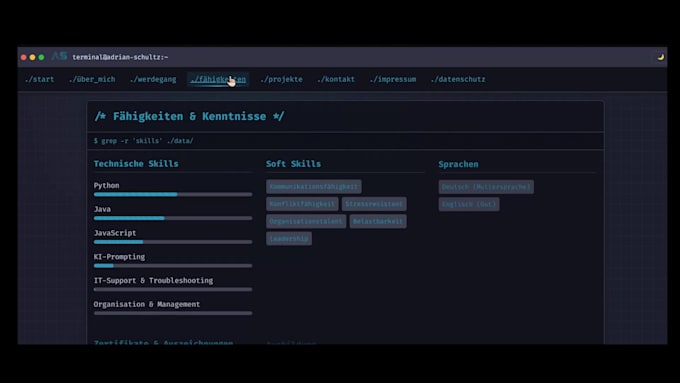Open the ./datenschutz page link
Screen dimensions: 680x383
click(x=458, y=79)
